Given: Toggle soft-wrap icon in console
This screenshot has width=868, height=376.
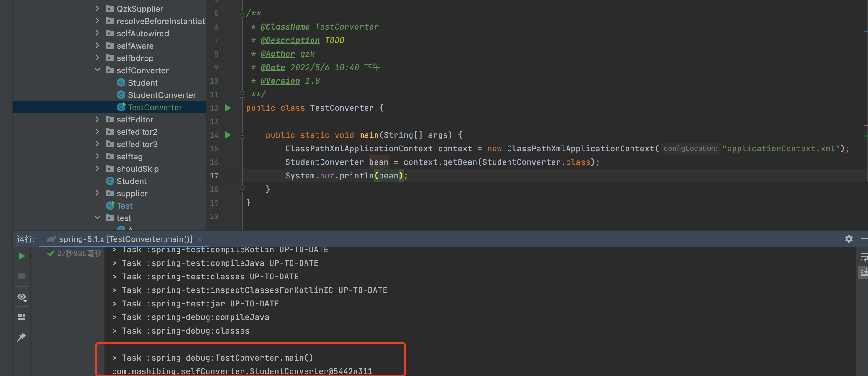Looking at the screenshot, I should point(863,257).
